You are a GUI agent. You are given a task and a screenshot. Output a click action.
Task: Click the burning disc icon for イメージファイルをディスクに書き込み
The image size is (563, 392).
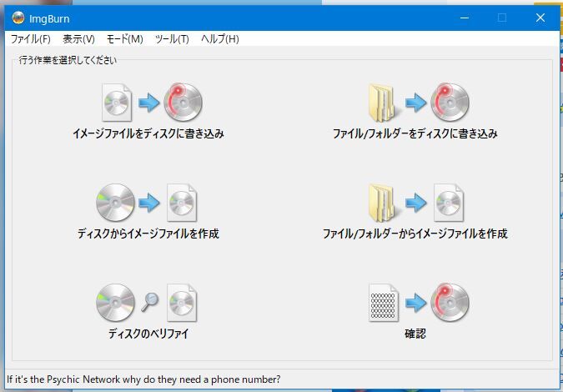[x=183, y=103]
